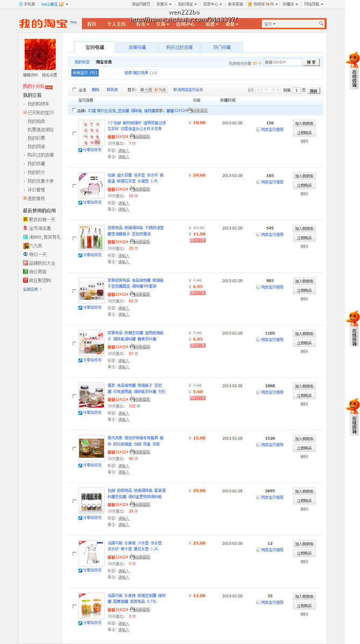The image size is (360, 644).
Task: Click the page number input field
Action: click(x=296, y=91)
